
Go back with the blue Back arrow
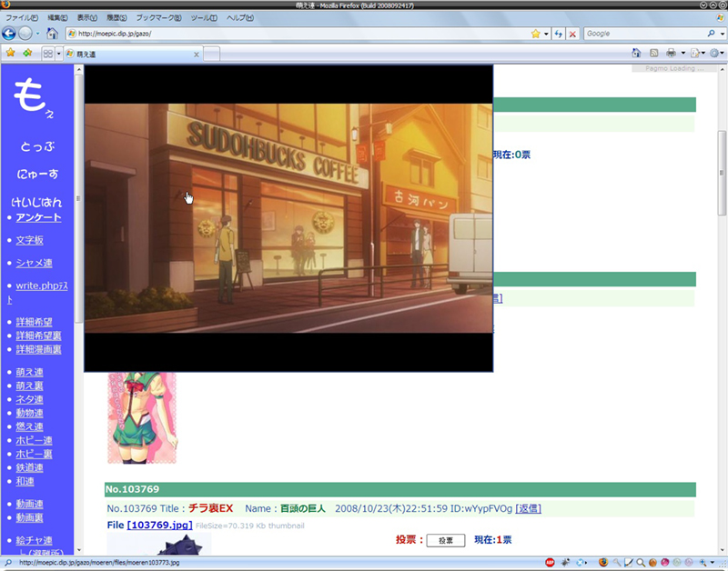point(9,34)
